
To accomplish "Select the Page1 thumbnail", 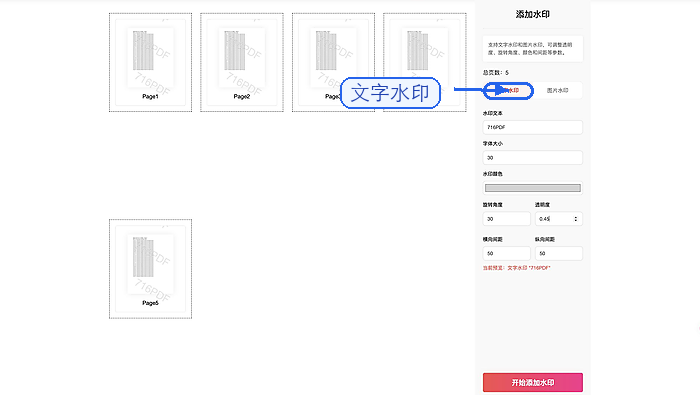I will click(150, 62).
